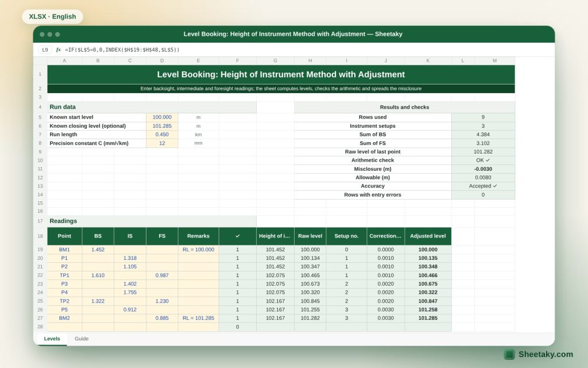Select the BS reading 1.452

98,250
